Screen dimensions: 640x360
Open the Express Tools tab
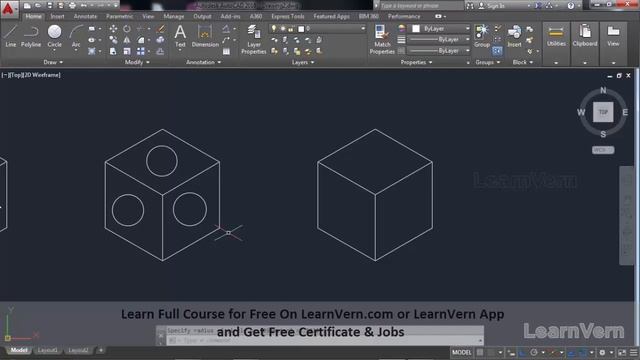point(288,16)
